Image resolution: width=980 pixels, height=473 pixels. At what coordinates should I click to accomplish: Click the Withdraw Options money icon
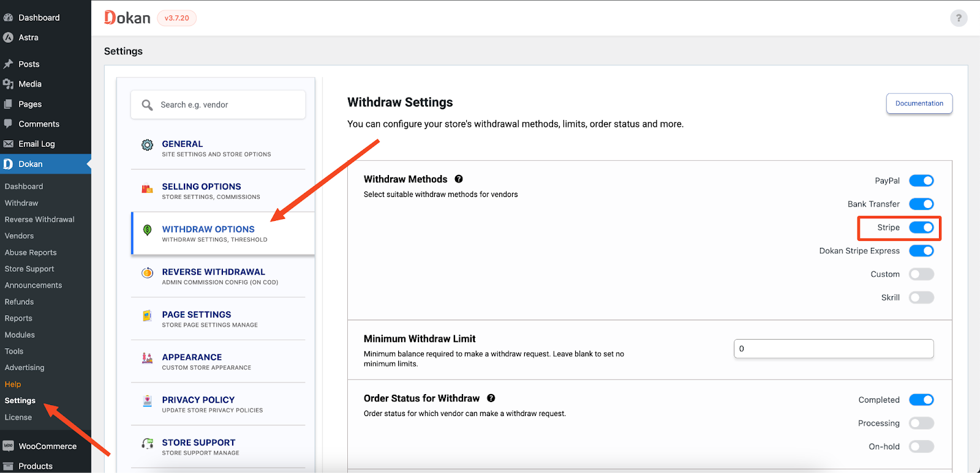[147, 230]
